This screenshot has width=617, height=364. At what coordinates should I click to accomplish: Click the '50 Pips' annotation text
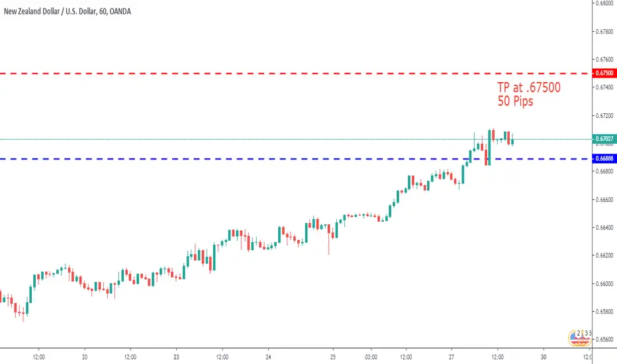[515, 101]
